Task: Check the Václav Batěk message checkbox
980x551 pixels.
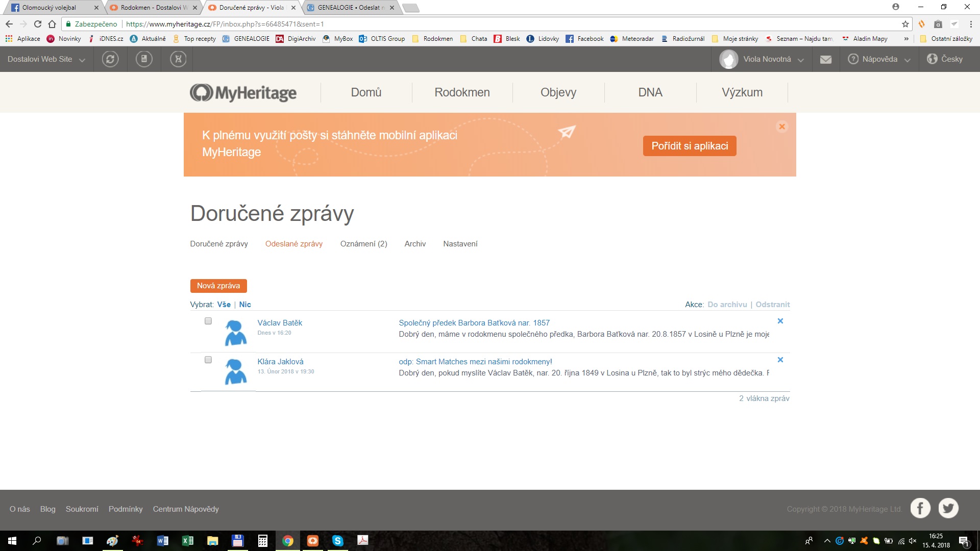Action: [208, 321]
